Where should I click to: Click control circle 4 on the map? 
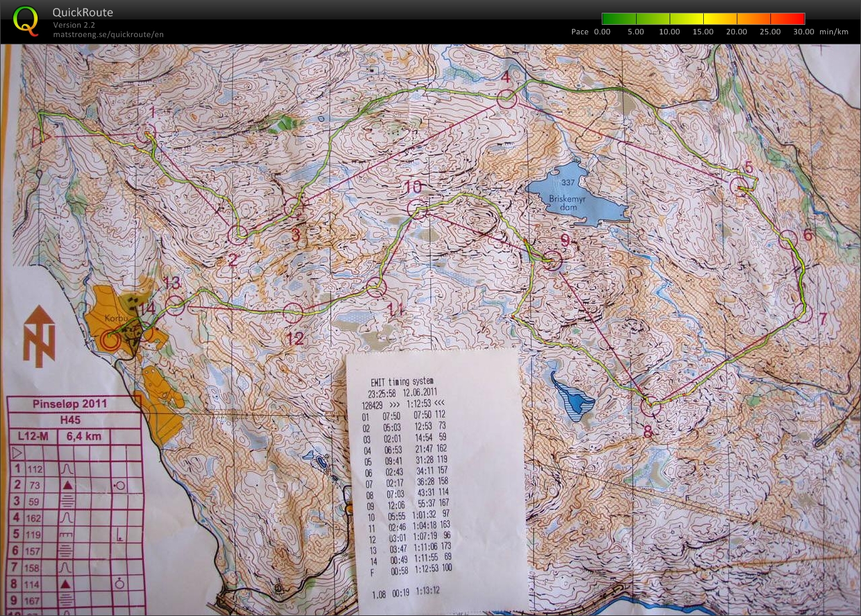[506, 99]
